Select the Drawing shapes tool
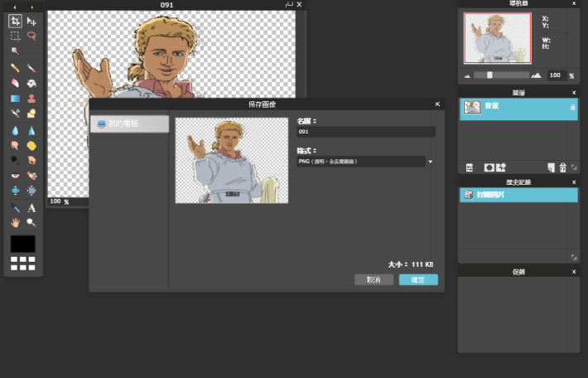 (x=31, y=113)
